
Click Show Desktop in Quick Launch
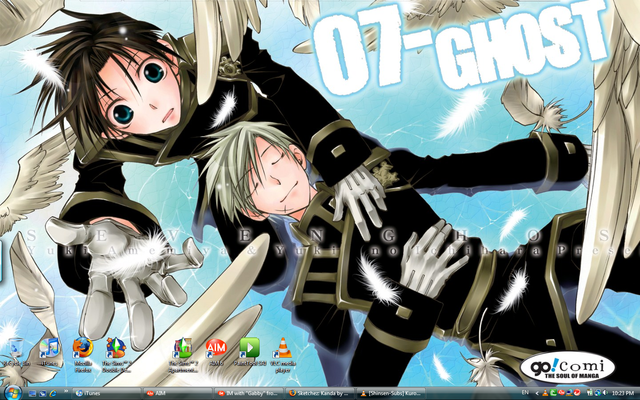[x=32, y=393]
